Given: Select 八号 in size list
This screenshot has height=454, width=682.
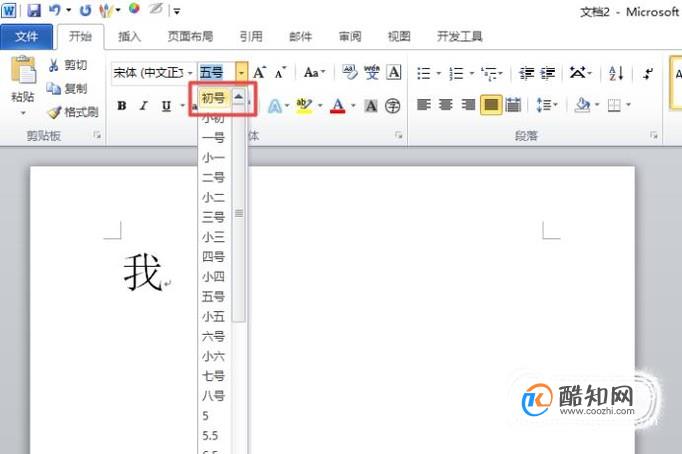Looking at the screenshot, I should pos(214,396).
